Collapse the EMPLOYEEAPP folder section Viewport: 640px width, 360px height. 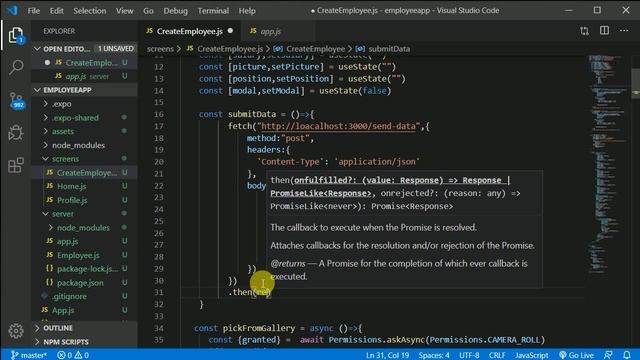(37, 90)
